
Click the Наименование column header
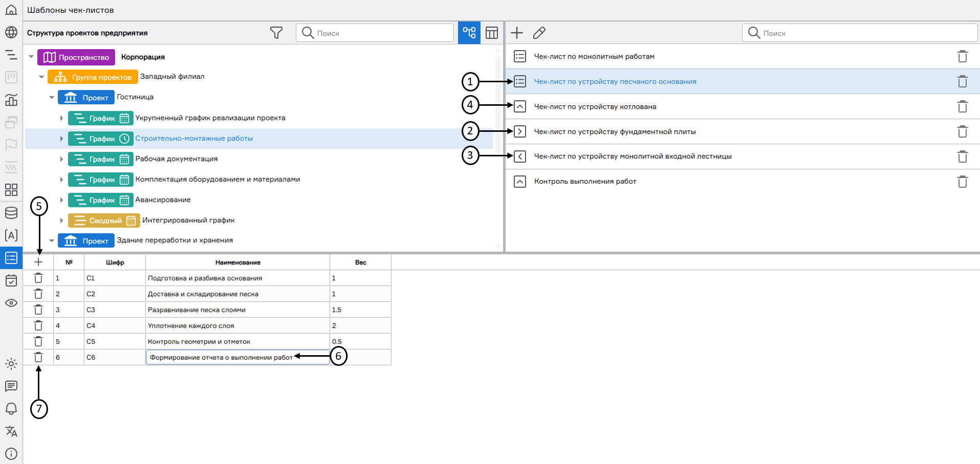(x=238, y=263)
